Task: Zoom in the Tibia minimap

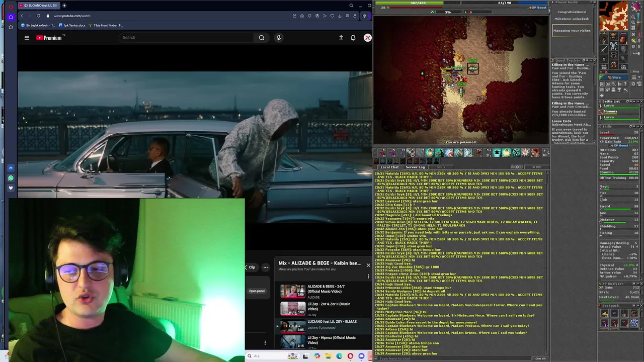Action: pyautogui.click(x=634, y=24)
